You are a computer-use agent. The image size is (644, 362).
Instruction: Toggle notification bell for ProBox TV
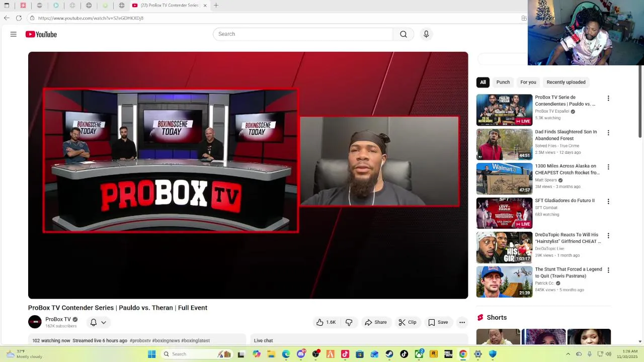click(94, 322)
